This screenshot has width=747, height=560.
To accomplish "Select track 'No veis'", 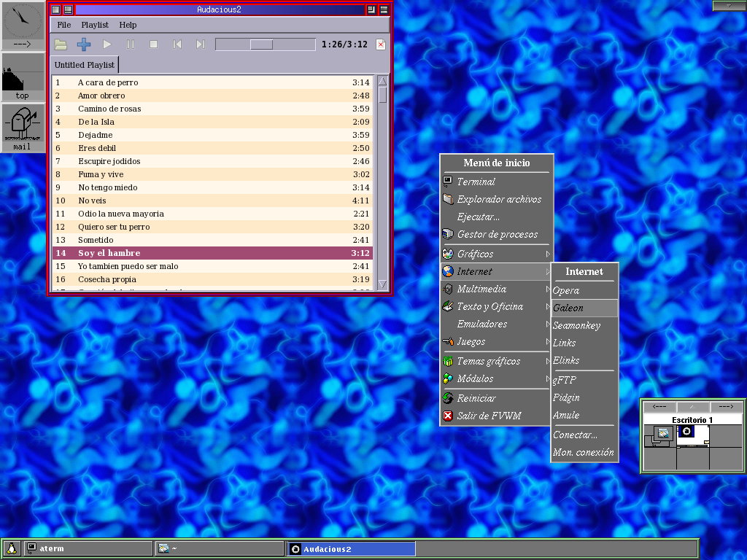I will pyautogui.click(x=212, y=201).
